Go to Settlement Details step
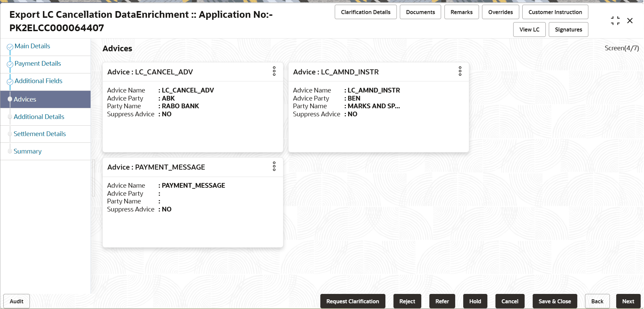644x309 pixels. (x=40, y=134)
